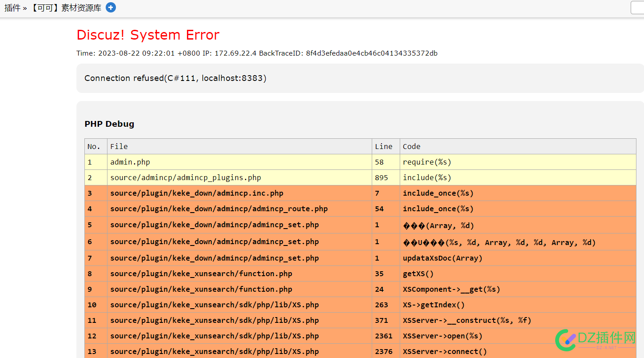Click the Line column header

383,146
